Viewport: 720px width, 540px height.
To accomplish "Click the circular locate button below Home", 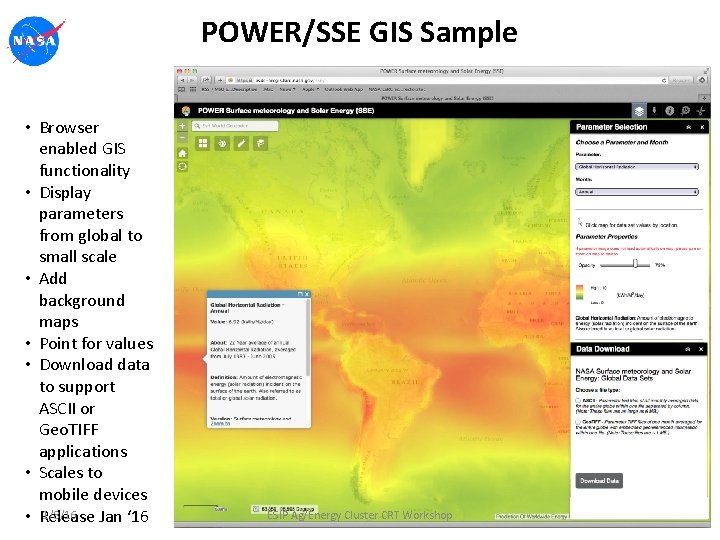I will 182,167.
